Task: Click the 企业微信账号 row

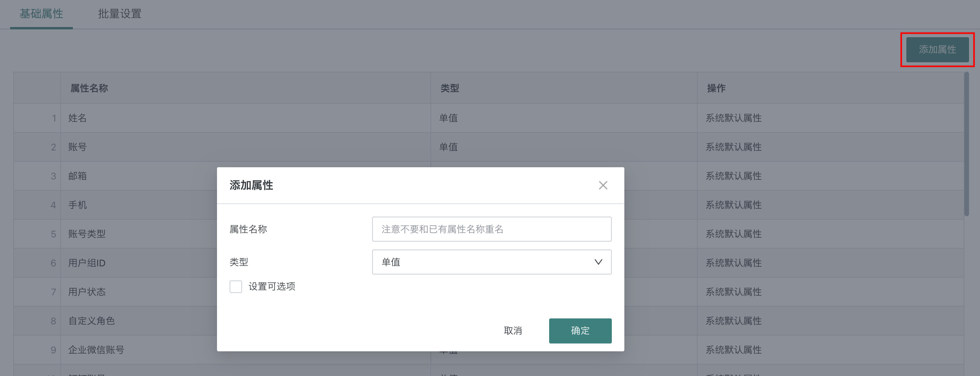Action: (96, 350)
